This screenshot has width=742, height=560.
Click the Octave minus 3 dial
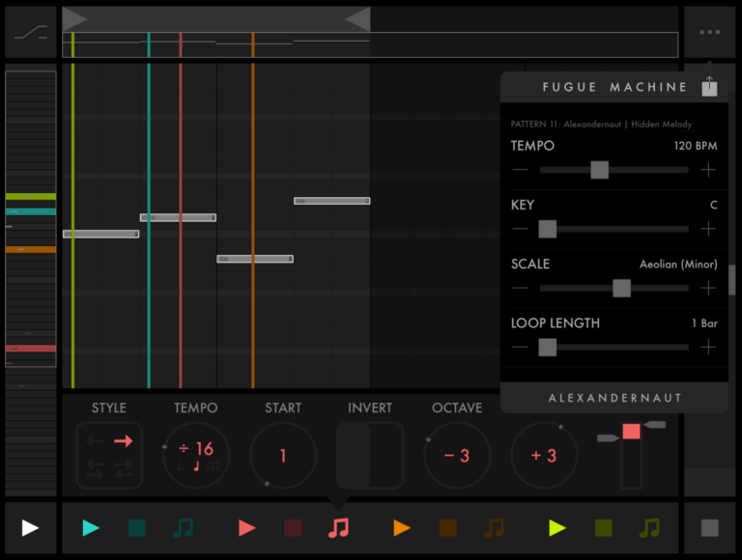[x=457, y=456]
